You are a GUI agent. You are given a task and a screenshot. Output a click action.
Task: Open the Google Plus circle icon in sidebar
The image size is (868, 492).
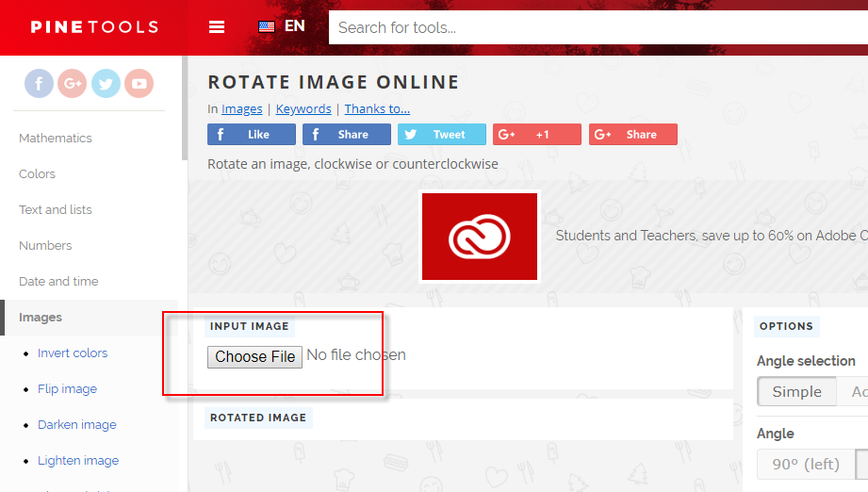(72, 84)
